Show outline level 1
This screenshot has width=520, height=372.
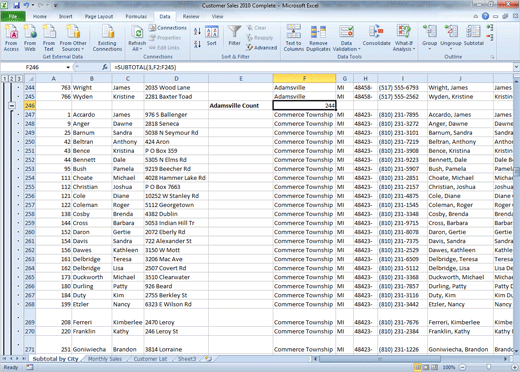click(5, 79)
